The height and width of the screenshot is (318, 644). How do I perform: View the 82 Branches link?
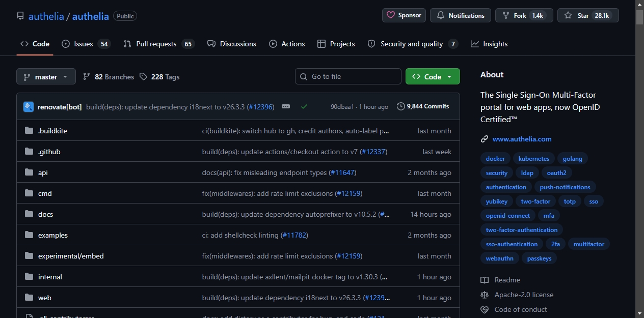point(108,77)
